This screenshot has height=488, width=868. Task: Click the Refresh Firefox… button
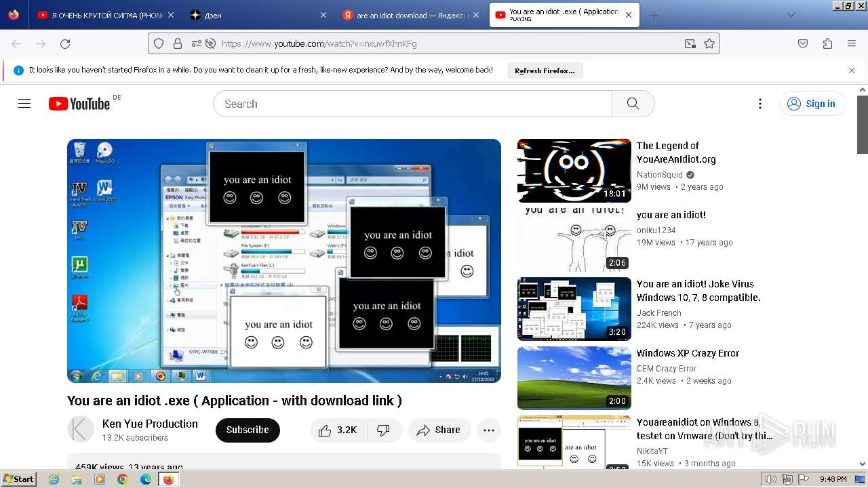tap(545, 70)
